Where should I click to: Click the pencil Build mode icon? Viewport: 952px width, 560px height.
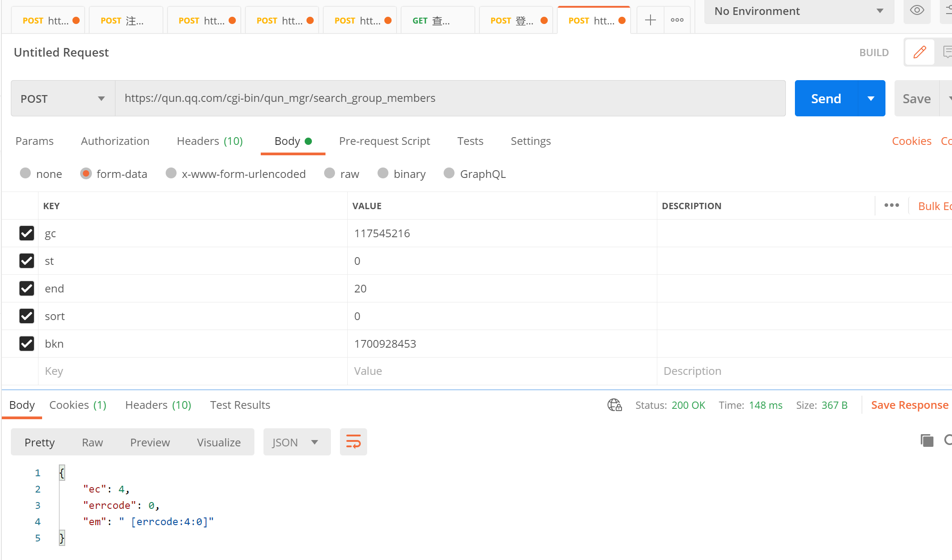919,53
